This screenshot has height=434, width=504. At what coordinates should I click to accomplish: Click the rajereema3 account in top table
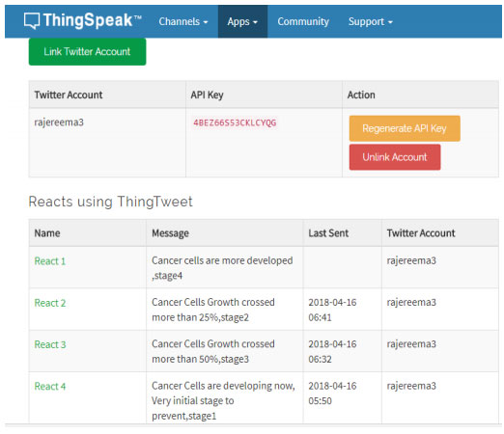click(x=59, y=122)
